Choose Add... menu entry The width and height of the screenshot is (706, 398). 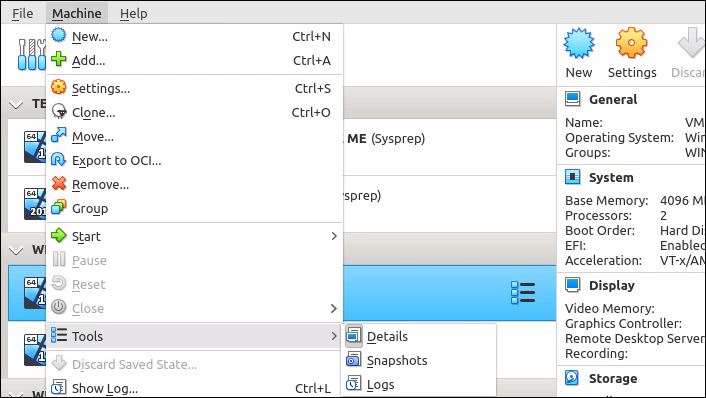point(194,60)
